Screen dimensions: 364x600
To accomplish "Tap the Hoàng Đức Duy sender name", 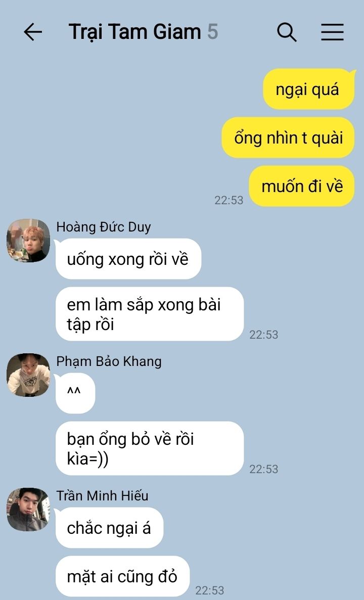I will click(x=103, y=227).
